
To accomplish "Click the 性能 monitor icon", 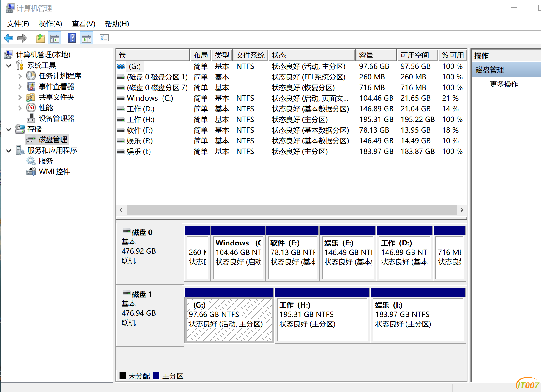I will pos(31,108).
